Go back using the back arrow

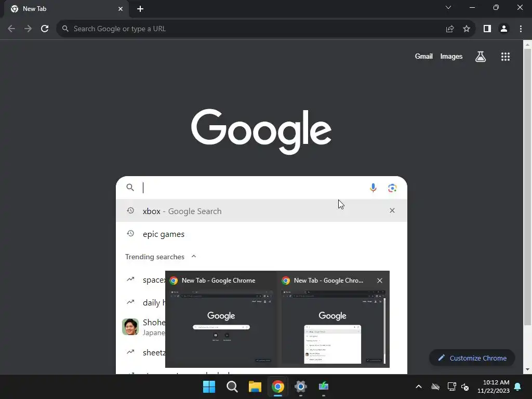point(11,29)
